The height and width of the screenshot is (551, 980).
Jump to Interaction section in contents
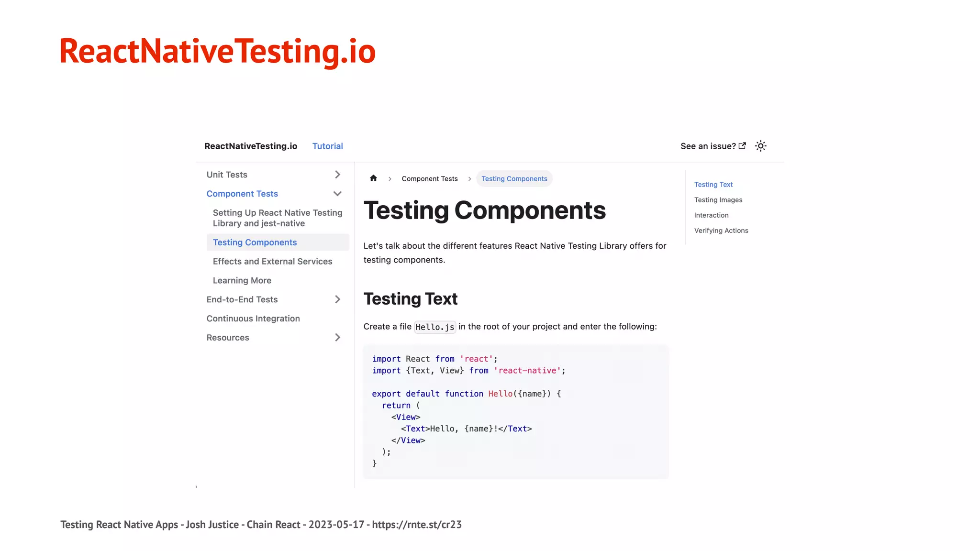[711, 215]
